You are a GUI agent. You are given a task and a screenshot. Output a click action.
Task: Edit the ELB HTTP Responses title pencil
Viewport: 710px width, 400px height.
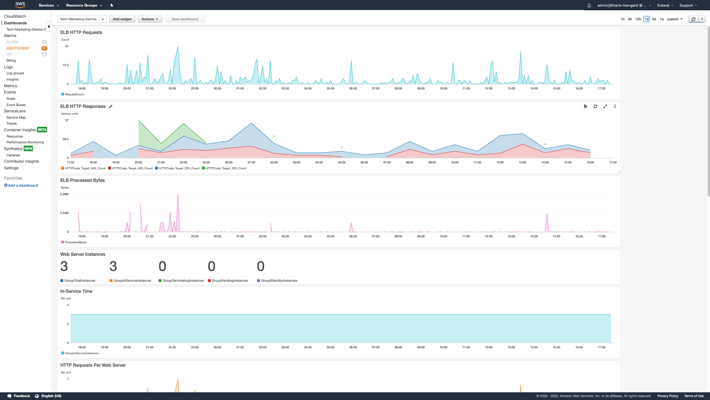point(111,106)
